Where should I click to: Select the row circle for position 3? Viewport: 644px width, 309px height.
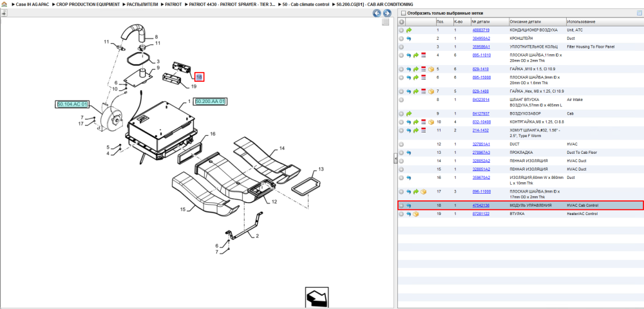tap(402, 47)
